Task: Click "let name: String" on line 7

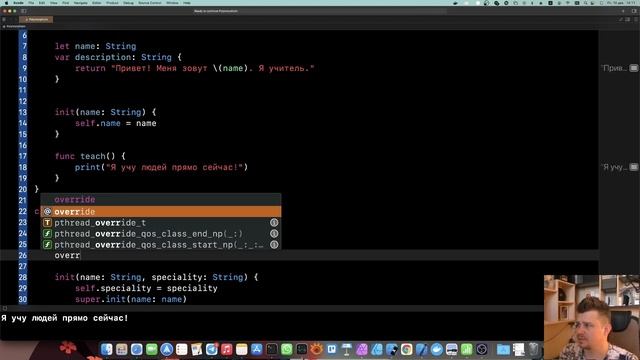Action: 96,46
